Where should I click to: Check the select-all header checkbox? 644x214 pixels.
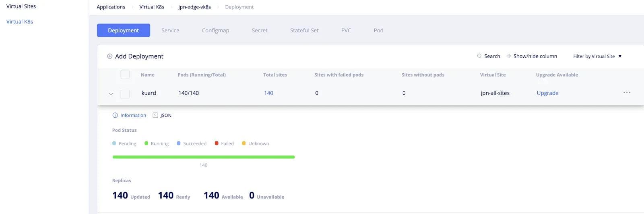tap(125, 75)
